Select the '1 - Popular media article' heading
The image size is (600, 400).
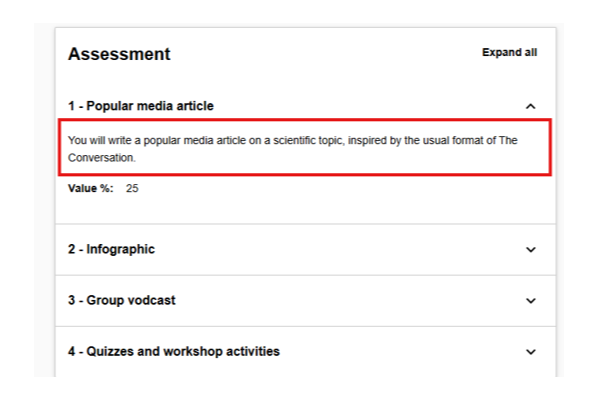pyautogui.click(x=141, y=106)
